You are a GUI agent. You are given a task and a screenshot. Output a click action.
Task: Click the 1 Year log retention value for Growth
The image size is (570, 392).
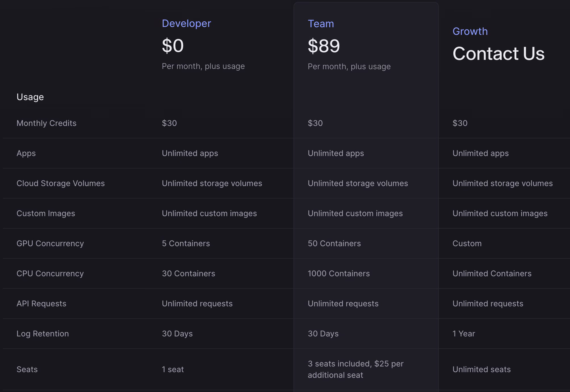click(x=464, y=334)
